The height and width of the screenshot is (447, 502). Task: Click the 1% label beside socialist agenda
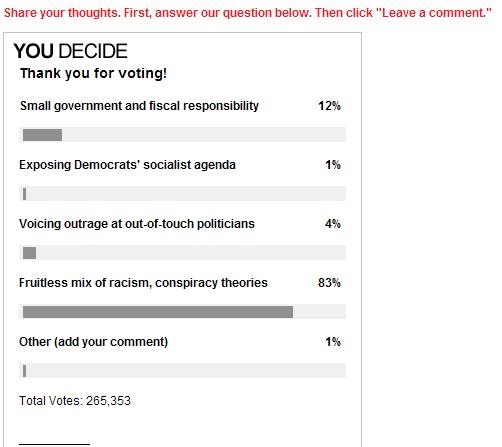tap(333, 165)
